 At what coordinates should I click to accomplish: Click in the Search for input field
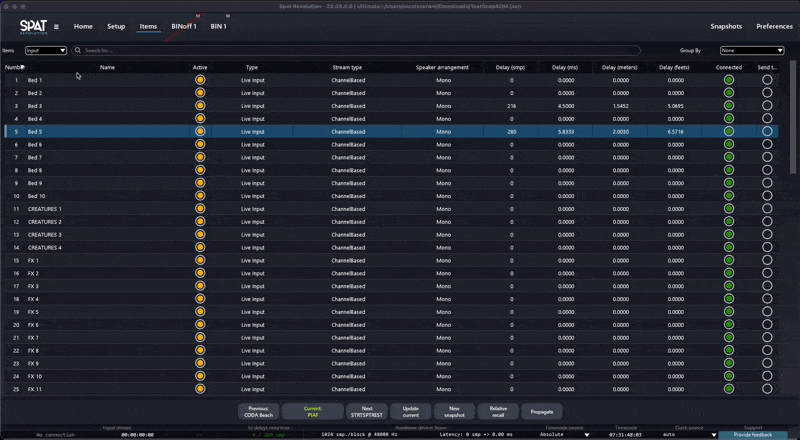[x=360, y=50]
